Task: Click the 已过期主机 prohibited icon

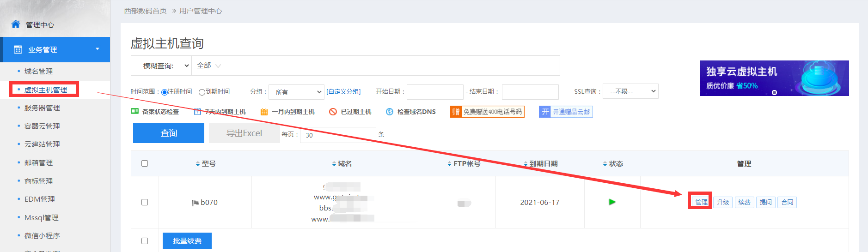Action: pos(333,112)
